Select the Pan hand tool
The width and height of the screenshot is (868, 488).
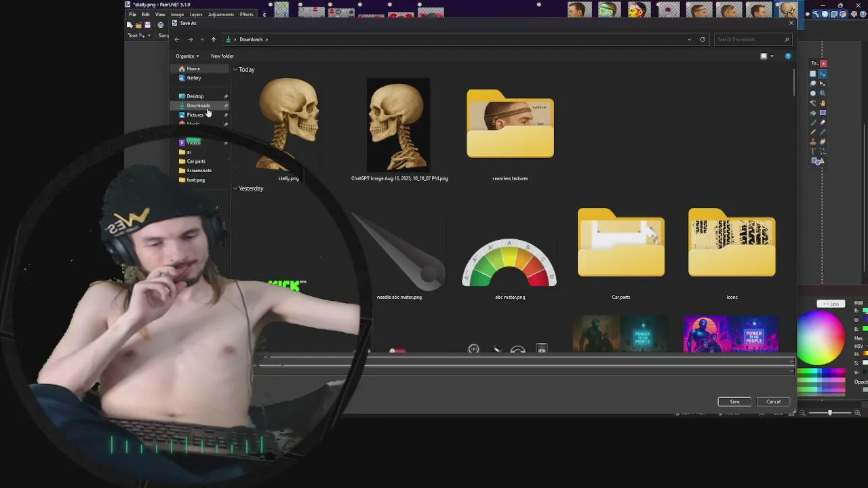pyautogui.click(x=823, y=103)
